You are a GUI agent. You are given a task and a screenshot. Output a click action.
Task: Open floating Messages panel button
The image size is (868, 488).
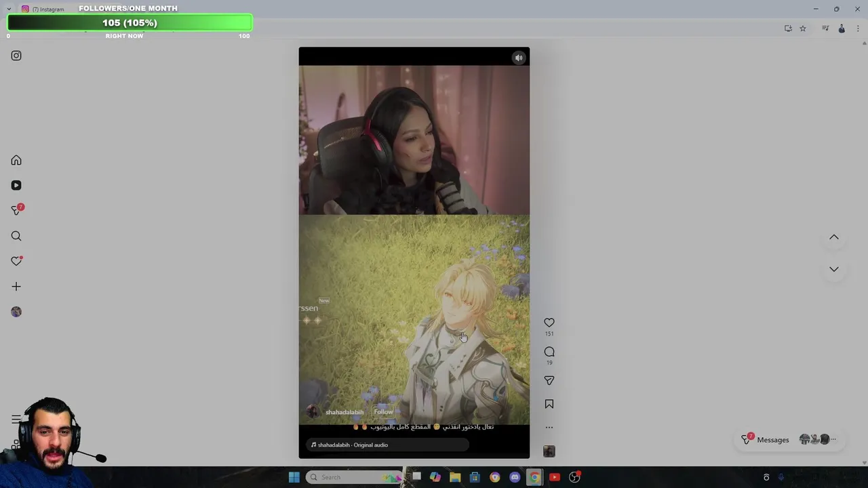[x=789, y=440]
